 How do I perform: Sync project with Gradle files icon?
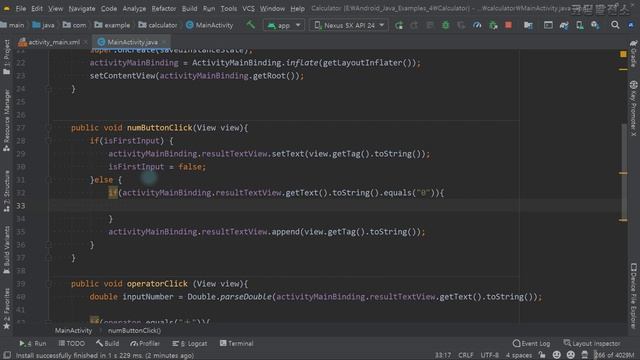564,25
